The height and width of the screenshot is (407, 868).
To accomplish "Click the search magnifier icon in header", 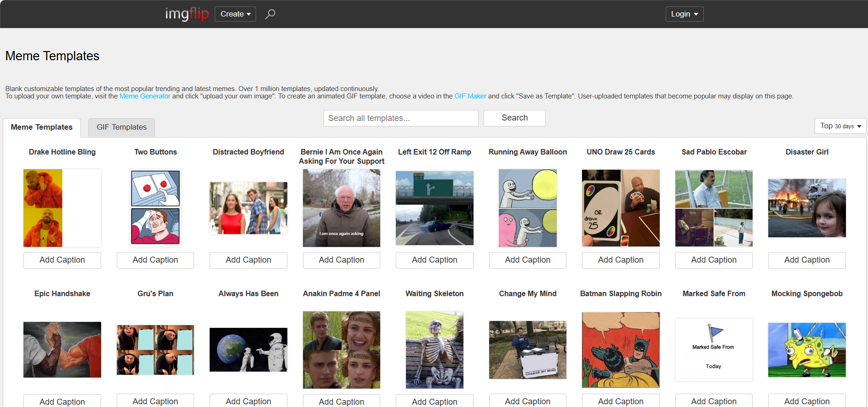I will click(x=270, y=14).
